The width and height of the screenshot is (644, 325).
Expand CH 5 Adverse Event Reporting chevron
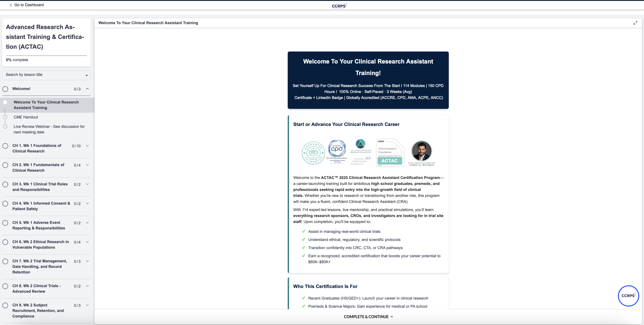pos(87,222)
